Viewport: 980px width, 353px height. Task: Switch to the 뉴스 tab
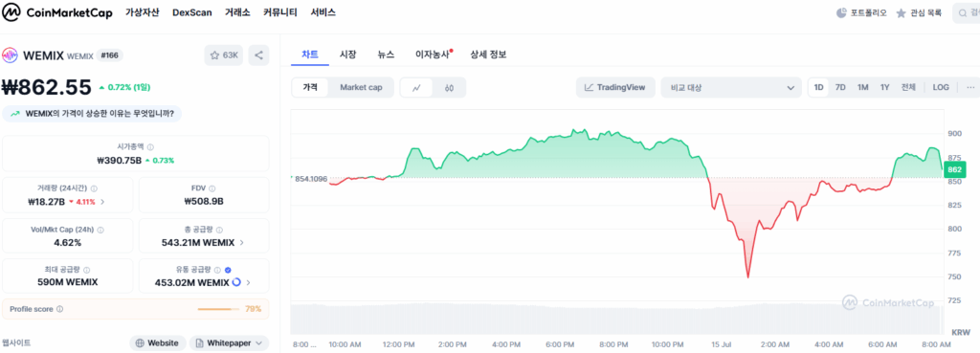(x=386, y=55)
